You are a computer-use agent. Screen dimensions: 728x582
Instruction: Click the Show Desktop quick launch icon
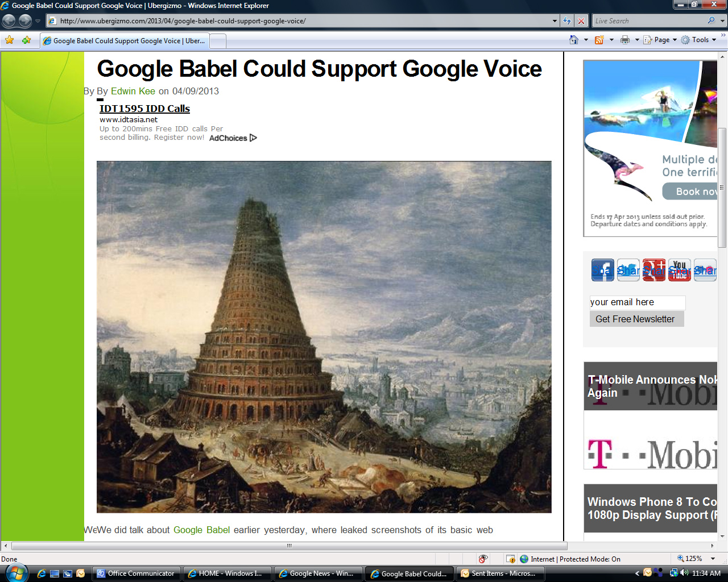coord(55,573)
